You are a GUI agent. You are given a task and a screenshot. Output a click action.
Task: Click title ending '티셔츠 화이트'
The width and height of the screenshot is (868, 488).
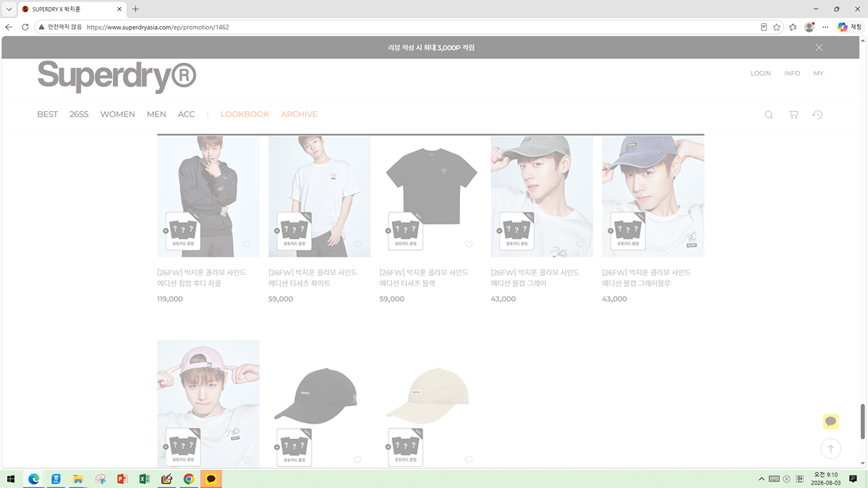pyautogui.click(x=313, y=278)
